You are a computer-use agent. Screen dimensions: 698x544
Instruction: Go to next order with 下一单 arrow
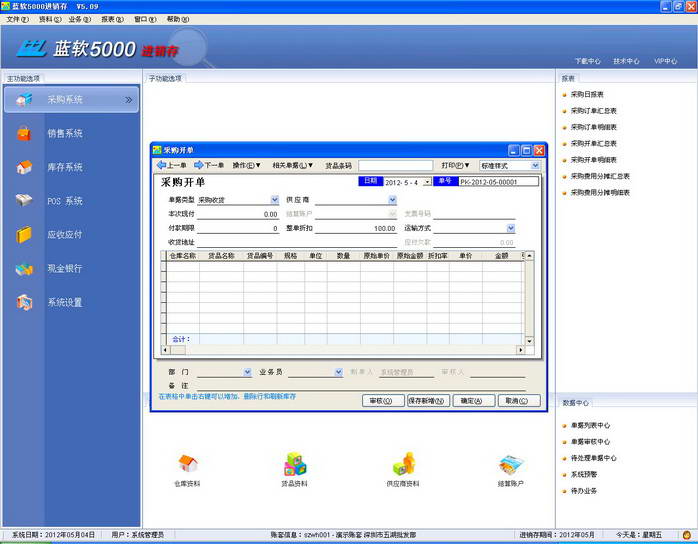point(209,165)
